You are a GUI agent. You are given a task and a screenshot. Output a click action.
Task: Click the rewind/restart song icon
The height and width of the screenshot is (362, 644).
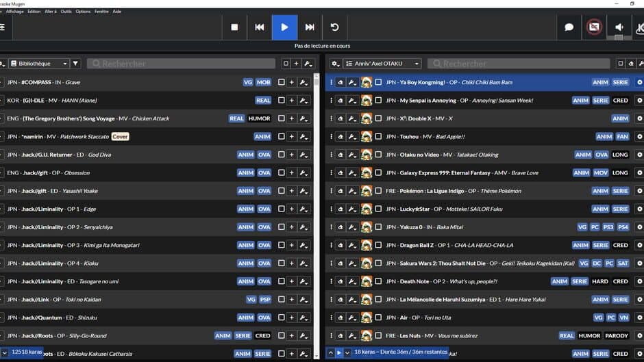pyautogui.click(x=334, y=27)
